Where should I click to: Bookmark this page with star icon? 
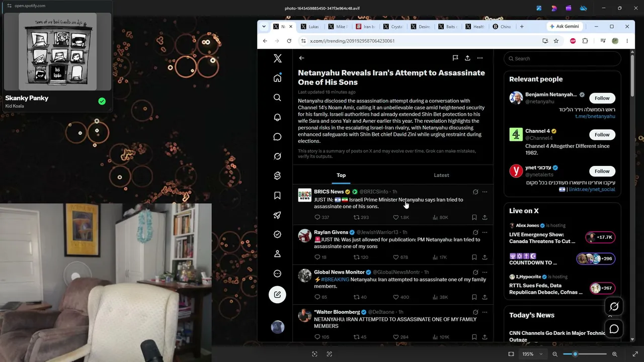556,41
